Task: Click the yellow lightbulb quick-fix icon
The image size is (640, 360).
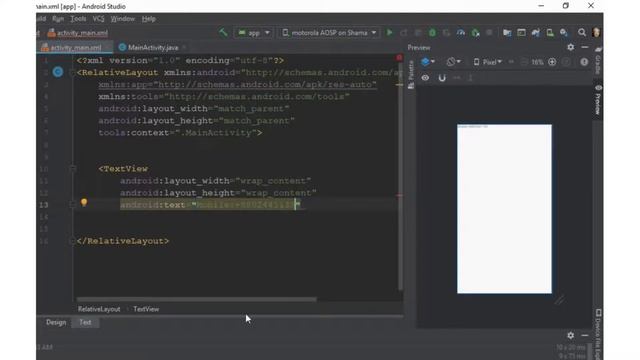Action: coord(84,203)
